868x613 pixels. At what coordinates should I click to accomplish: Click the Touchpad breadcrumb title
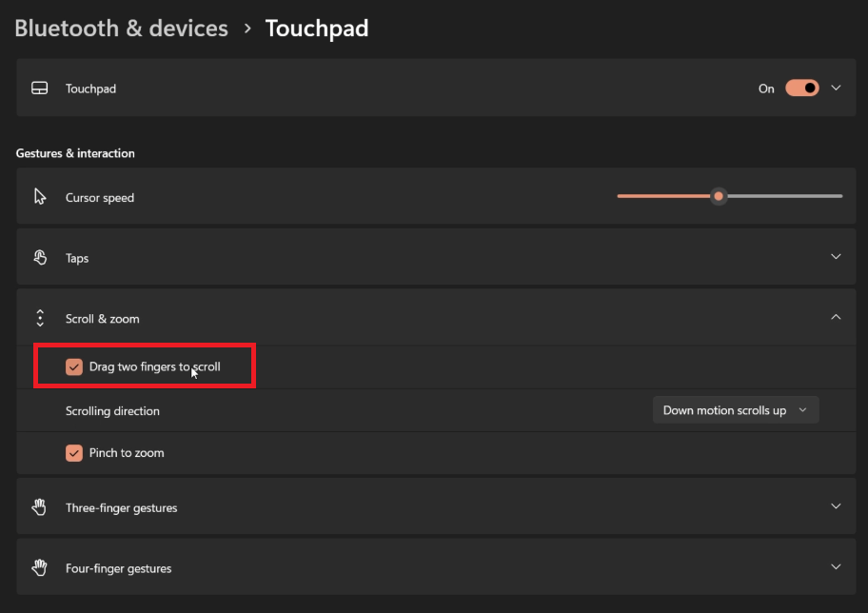(317, 28)
